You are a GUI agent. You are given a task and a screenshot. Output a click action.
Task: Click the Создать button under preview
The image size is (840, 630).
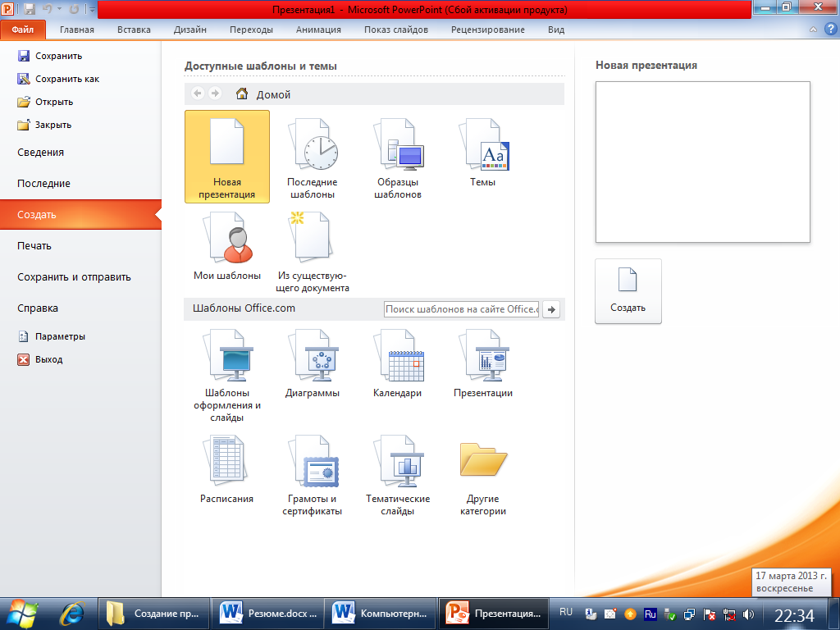(x=628, y=291)
